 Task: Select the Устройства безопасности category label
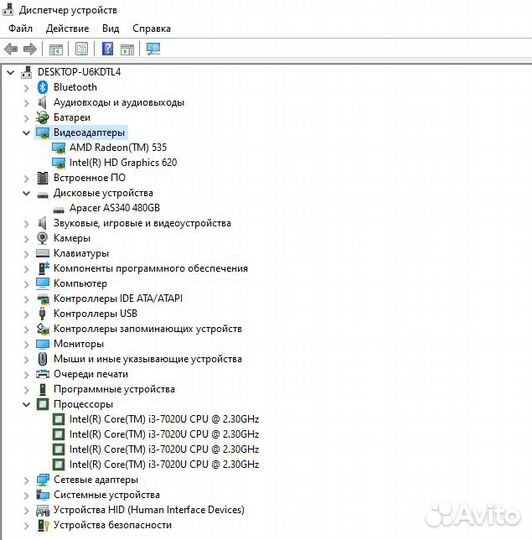[112, 525]
